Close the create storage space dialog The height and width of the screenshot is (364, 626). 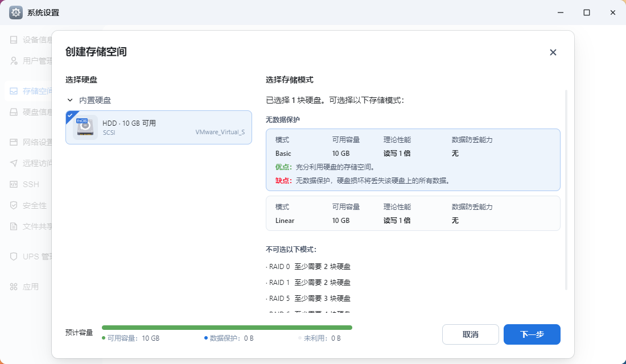point(553,52)
